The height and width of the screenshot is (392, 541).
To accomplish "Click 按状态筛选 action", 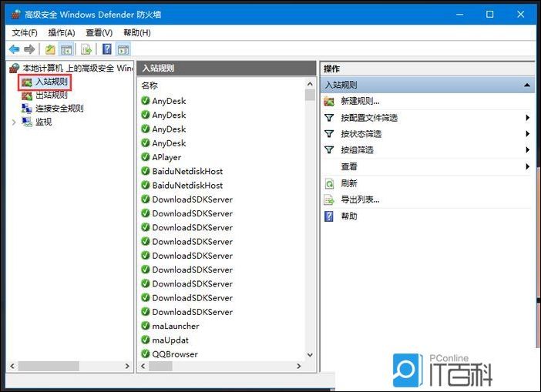I will coord(361,134).
